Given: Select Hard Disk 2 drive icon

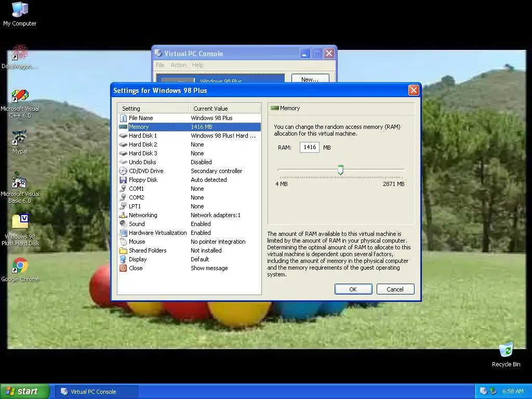Looking at the screenshot, I should [x=123, y=144].
